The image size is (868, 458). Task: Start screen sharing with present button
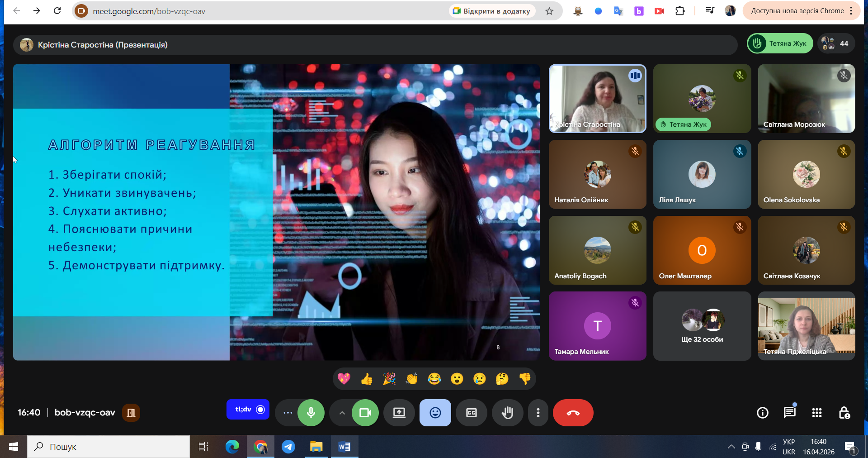(399, 413)
